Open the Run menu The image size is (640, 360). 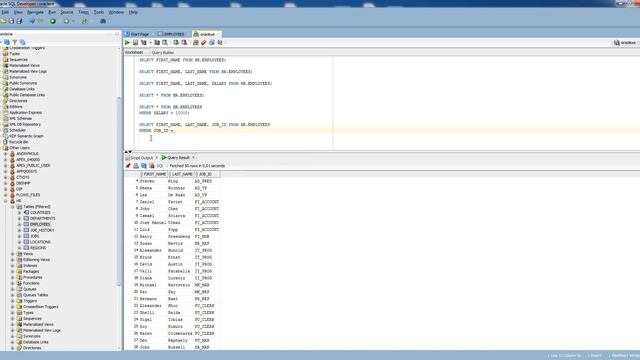coord(52,12)
